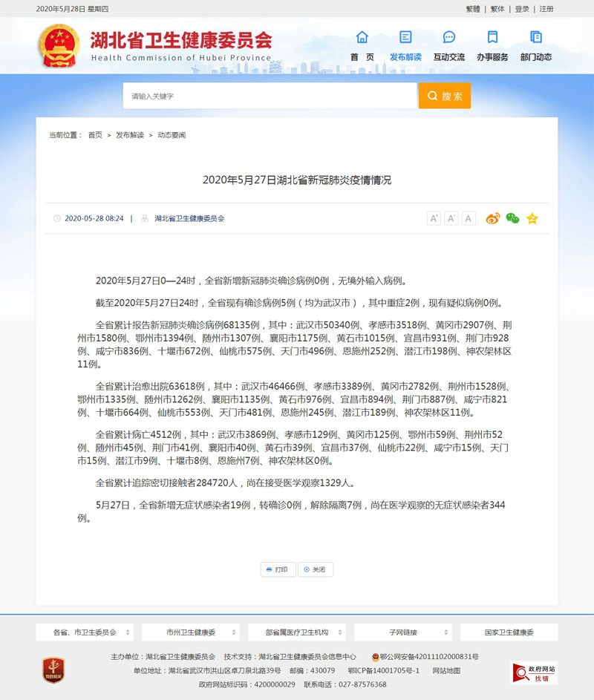This screenshot has width=594, height=700.
Task: Share the article to Weibo
Action: 493,218
